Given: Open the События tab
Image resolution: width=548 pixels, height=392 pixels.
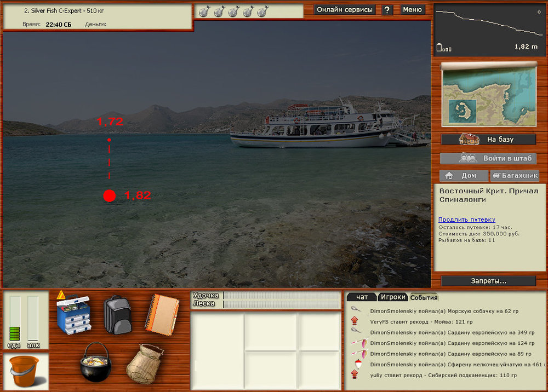Looking at the screenshot, I should (x=424, y=297).
